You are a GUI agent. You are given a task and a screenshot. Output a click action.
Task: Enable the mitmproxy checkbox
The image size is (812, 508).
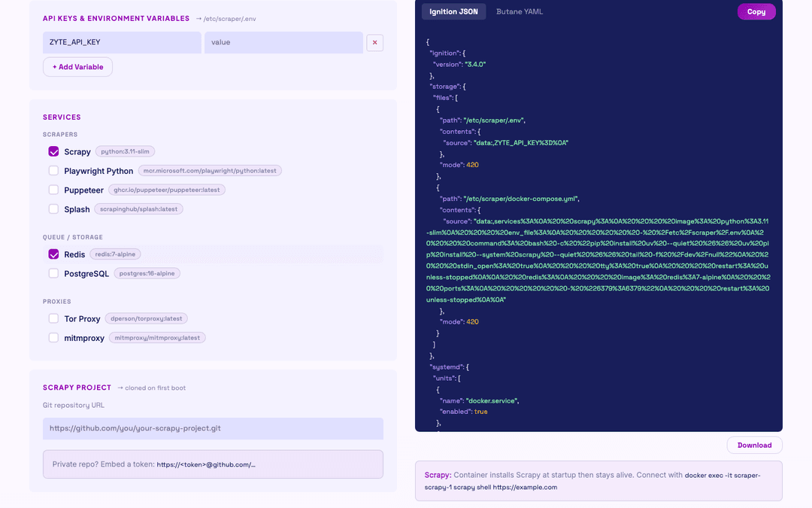pos(53,337)
